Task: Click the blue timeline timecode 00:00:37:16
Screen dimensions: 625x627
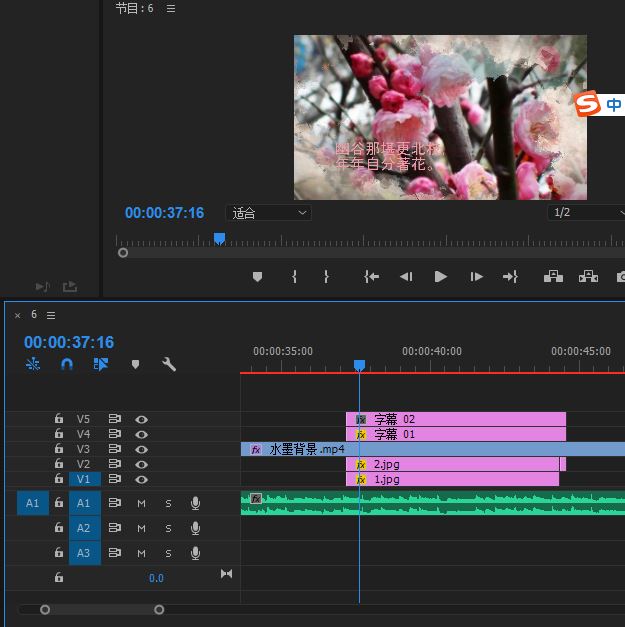Action: click(x=69, y=342)
